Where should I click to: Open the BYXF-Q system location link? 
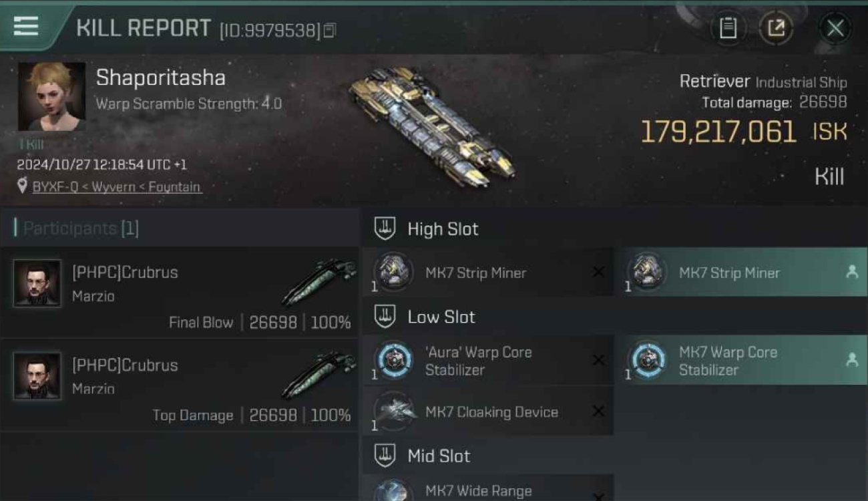click(117, 187)
